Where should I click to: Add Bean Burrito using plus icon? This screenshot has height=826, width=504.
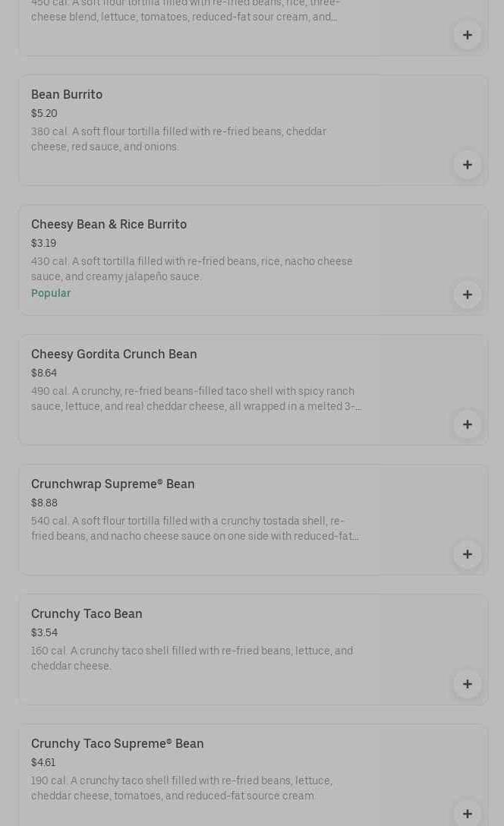point(467,165)
